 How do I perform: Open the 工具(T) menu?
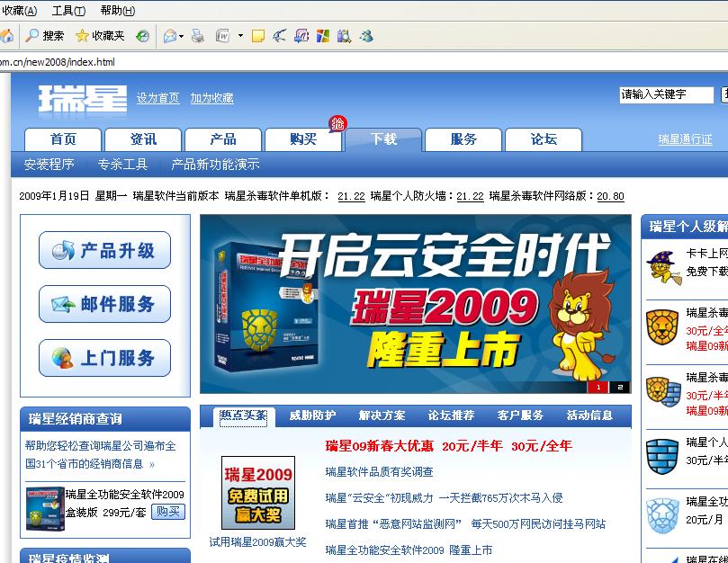(x=68, y=11)
